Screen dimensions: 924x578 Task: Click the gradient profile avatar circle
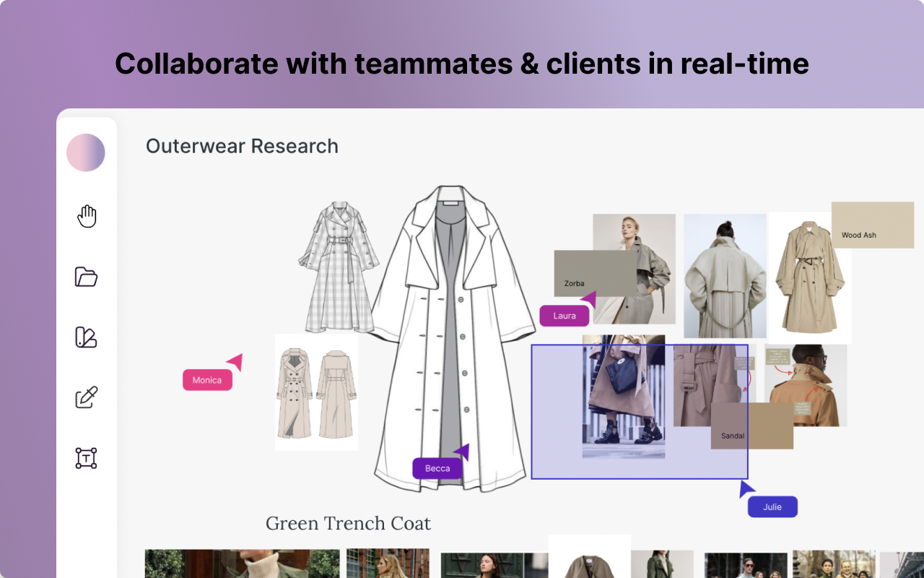click(x=86, y=152)
